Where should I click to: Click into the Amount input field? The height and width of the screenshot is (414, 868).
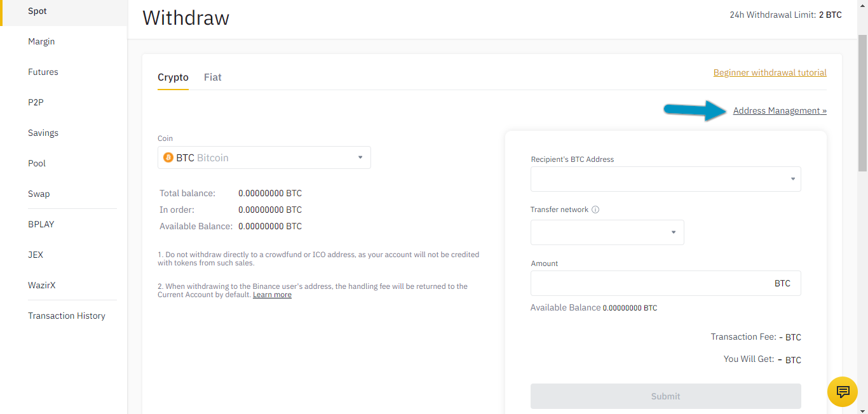[648, 283]
